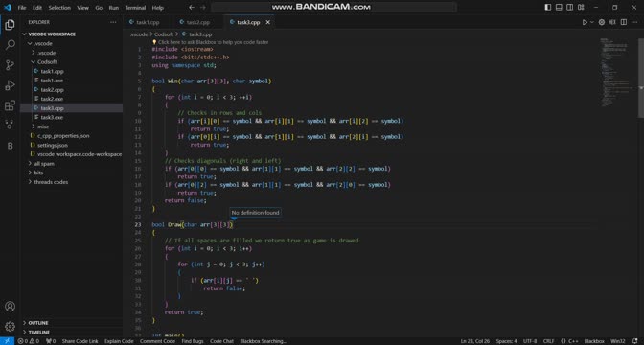This screenshot has height=345, width=644.
Task: Open the Source Control view
Action: coord(10,65)
